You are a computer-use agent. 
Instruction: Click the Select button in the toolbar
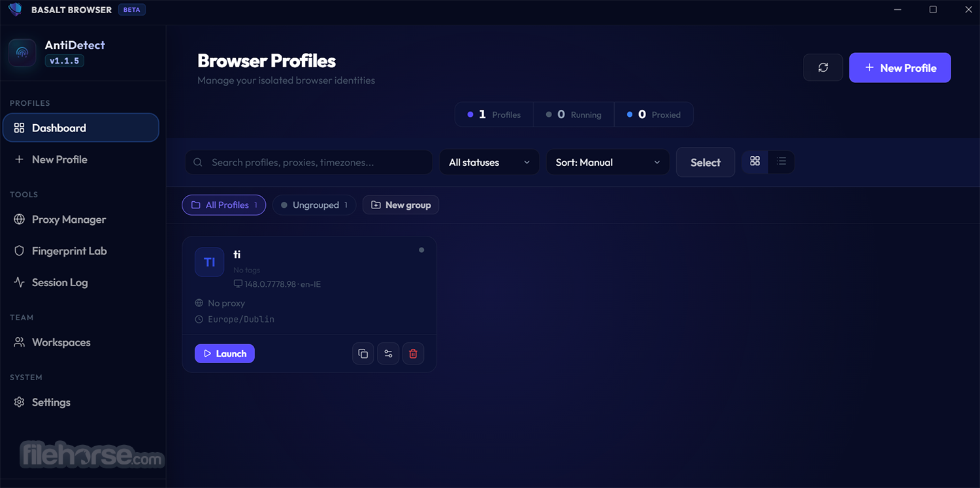pyautogui.click(x=706, y=163)
